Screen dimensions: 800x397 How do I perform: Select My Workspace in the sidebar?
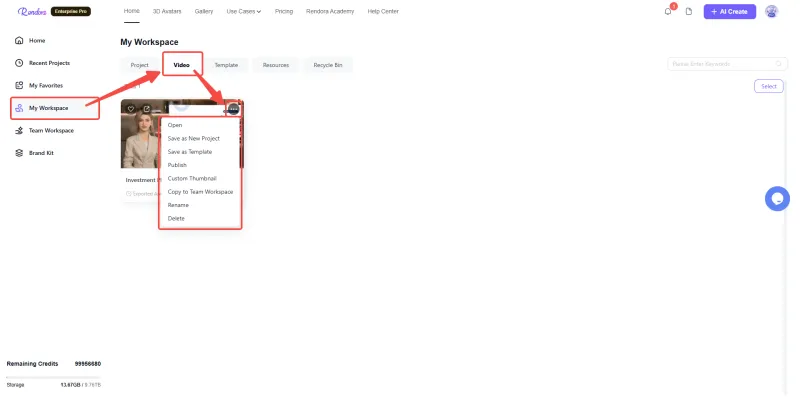coord(55,108)
